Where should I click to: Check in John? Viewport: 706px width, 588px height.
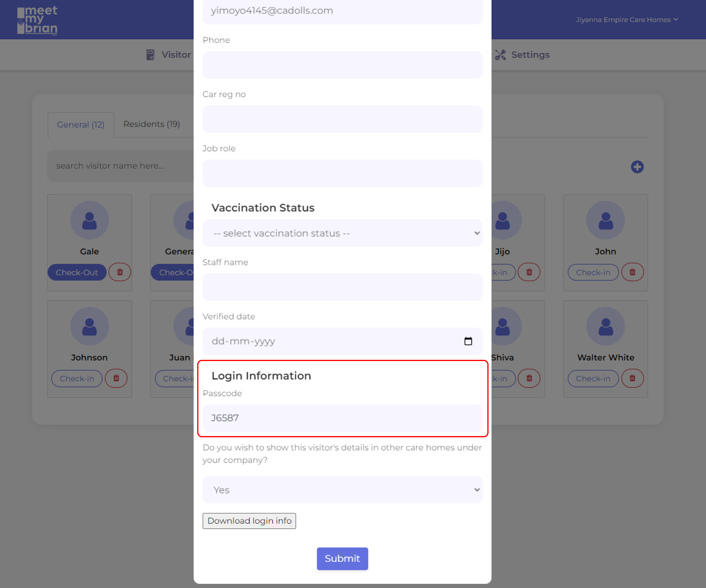tap(593, 272)
